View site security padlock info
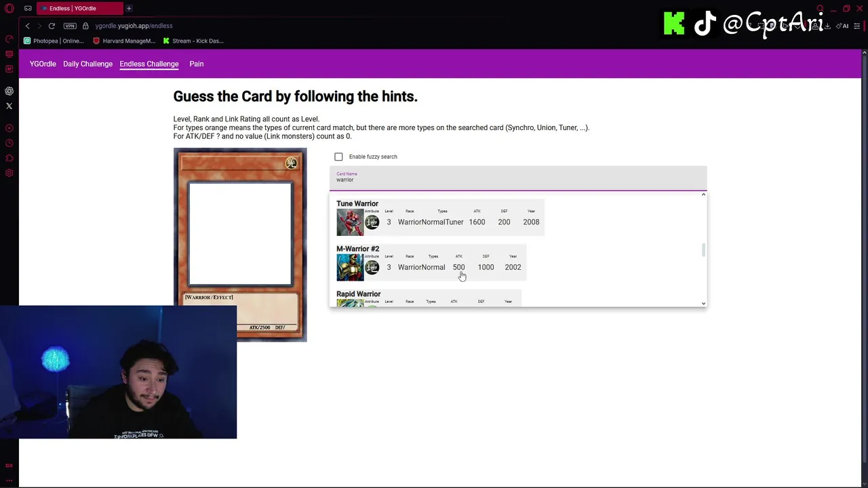The image size is (868, 488). [x=85, y=26]
